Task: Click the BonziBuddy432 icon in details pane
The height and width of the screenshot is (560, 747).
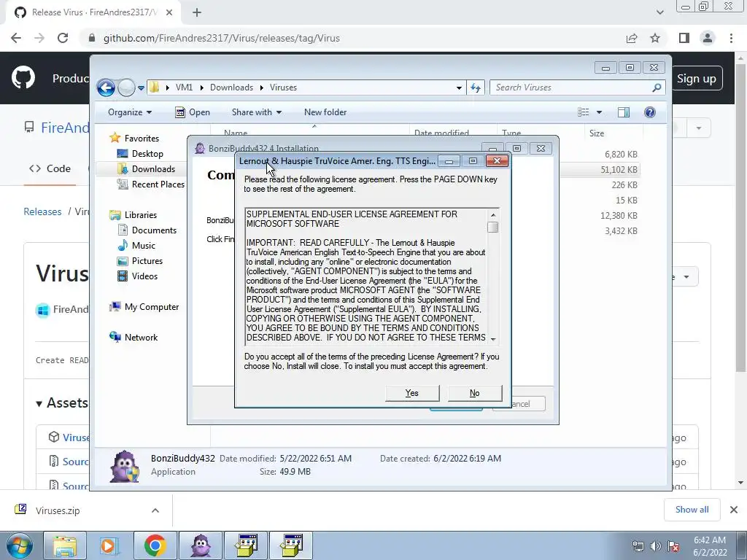Action: (x=124, y=466)
